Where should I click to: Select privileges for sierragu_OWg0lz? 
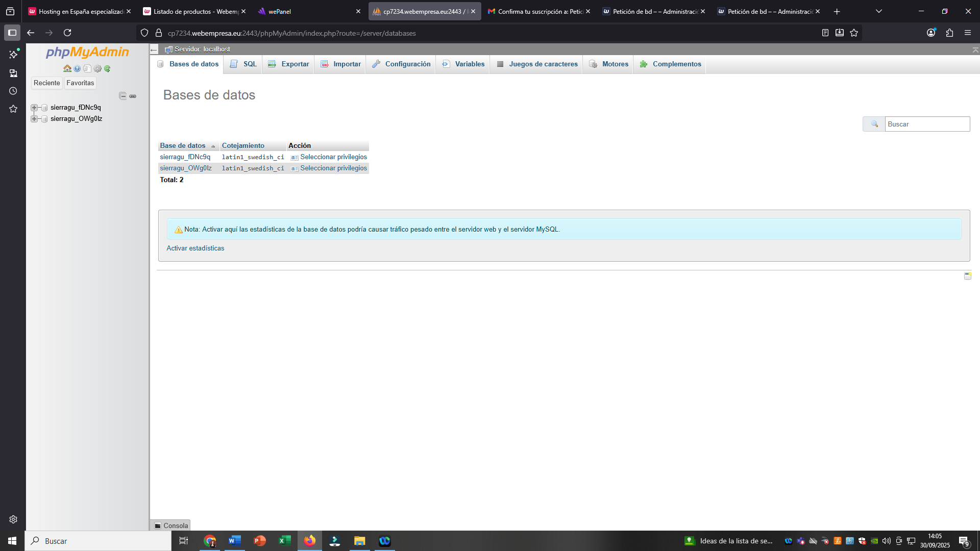333,168
